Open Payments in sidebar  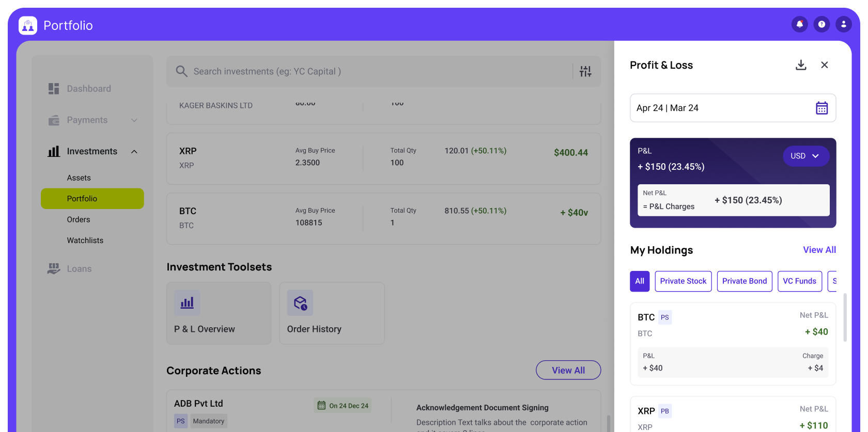coord(87,120)
